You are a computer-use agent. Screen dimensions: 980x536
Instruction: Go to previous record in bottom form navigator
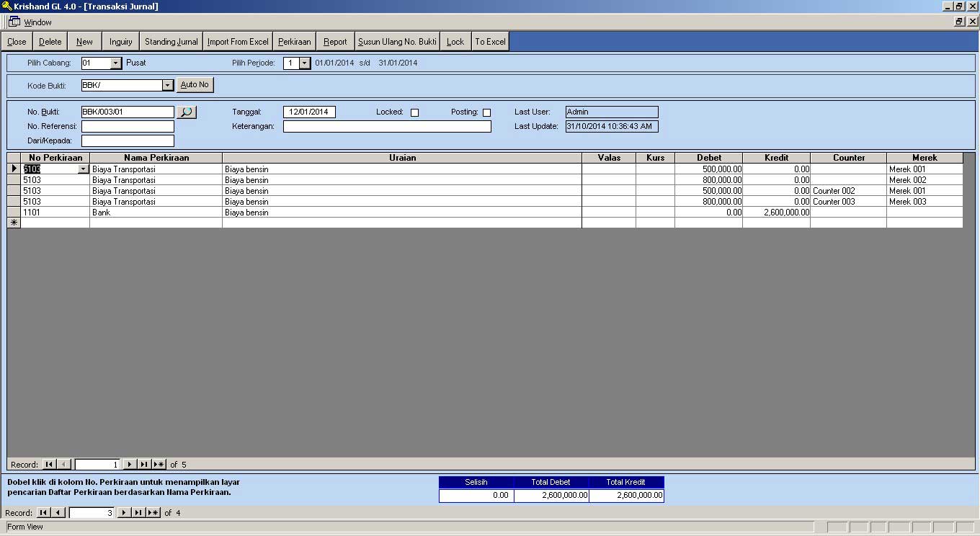(x=58, y=513)
